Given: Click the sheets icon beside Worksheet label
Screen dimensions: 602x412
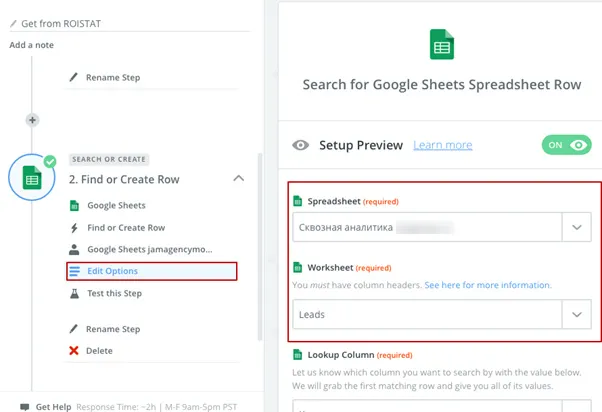Looking at the screenshot, I should pos(298,267).
